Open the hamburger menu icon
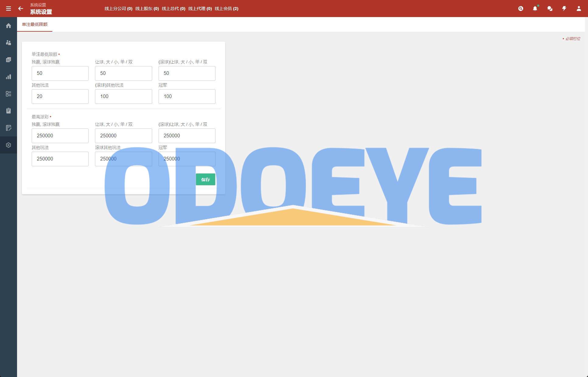The image size is (588, 377). pyautogui.click(x=9, y=9)
